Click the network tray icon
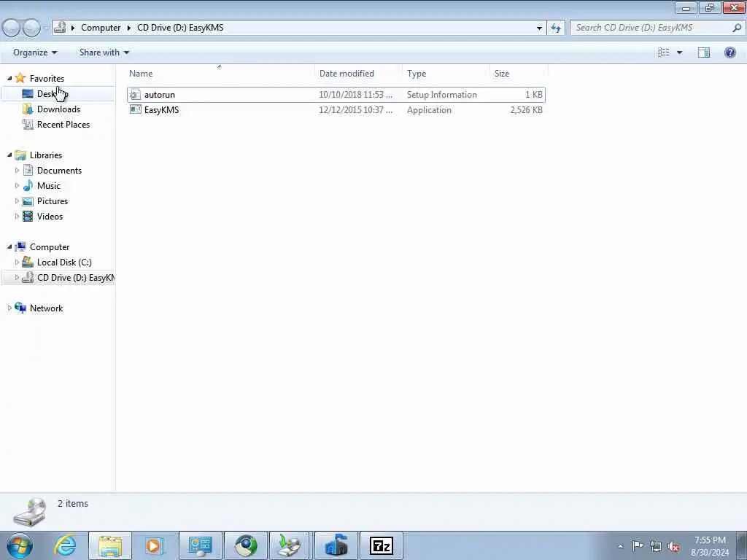 pos(656,546)
